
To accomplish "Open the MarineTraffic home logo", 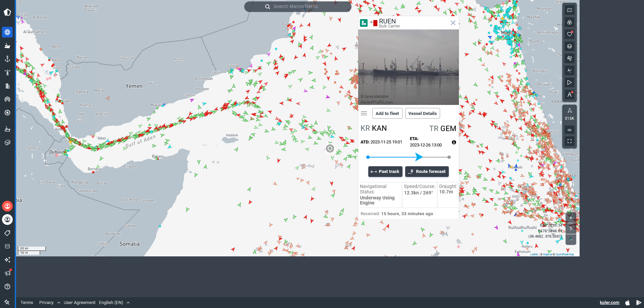I will (7, 12).
